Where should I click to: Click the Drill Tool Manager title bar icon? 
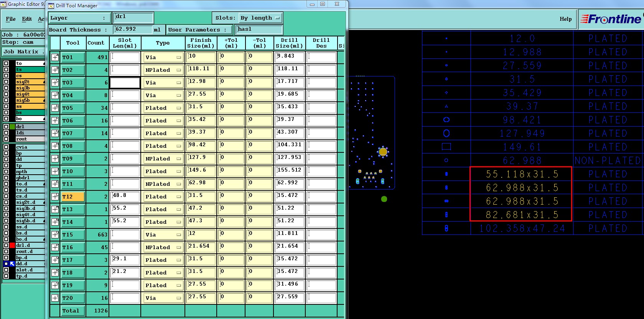51,6
